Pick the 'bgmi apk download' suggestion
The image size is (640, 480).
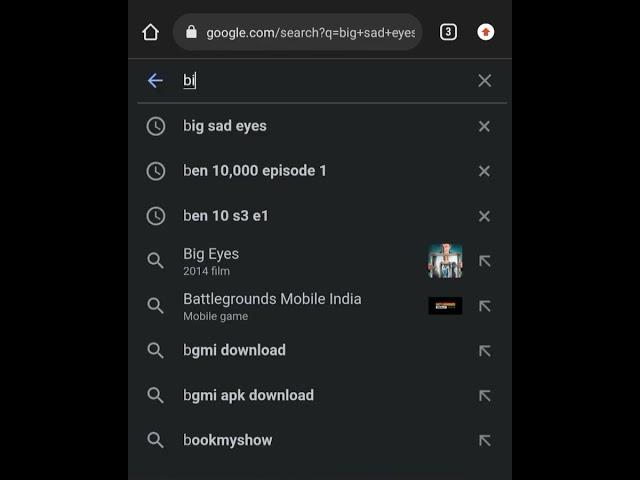pyautogui.click(x=248, y=395)
